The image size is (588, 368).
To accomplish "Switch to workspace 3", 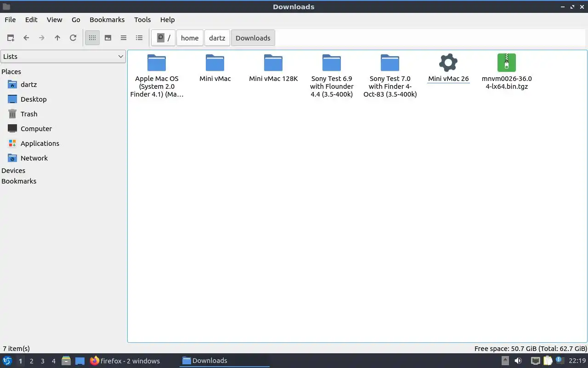I will pos(42,361).
